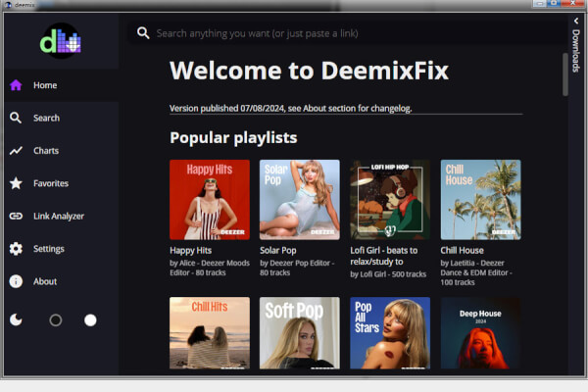Viewport: 588px width, 392px height.
Task: Click the vertical scrollbar thumb
Action: [x=565, y=74]
